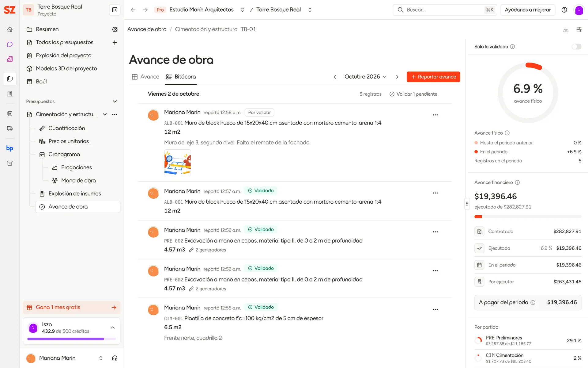Image resolution: width=588 pixels, height=368 pixels.
Task: Add new presupuesto with plus icon
Action: pyautogui.click(x=115, y=42)
